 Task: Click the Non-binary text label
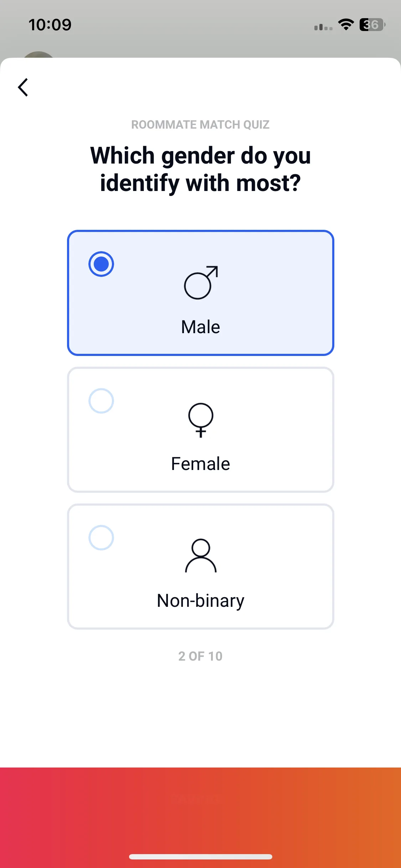[201, 601]
